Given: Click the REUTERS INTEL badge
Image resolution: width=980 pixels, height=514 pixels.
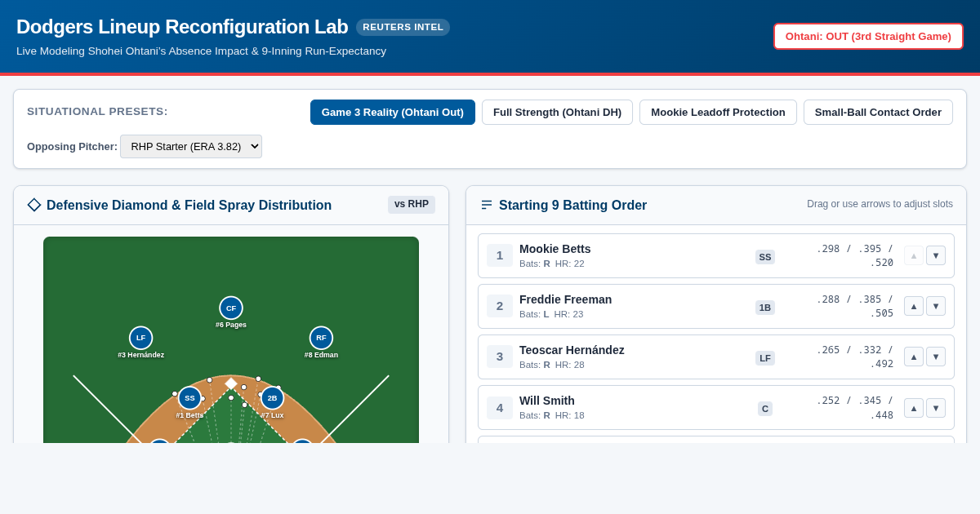Looking at the screenshot, I should [x=403, y=27].
